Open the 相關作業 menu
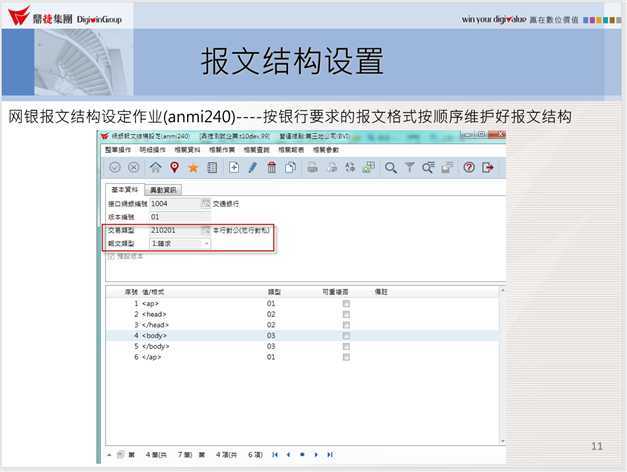627x472 pixels. 222,150
